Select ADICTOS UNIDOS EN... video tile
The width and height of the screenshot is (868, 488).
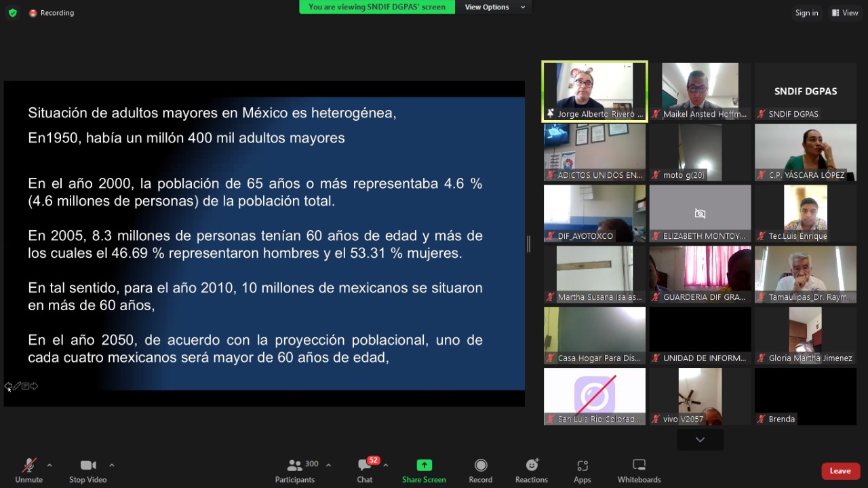[x=595, y=153]
